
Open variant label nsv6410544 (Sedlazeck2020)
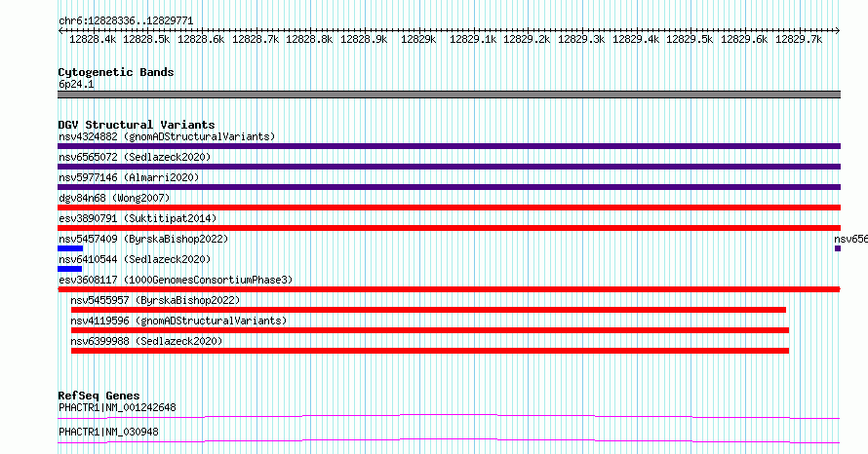(135, 259)
